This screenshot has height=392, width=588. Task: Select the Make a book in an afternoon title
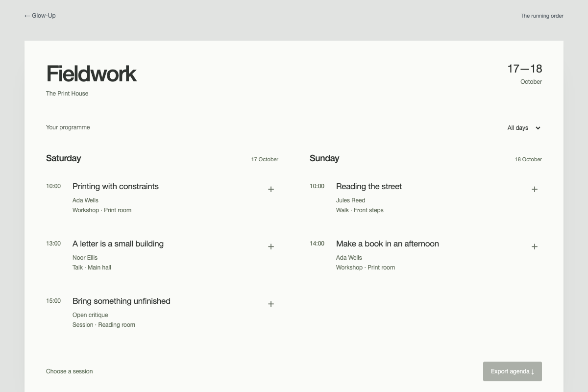click(388, 244)
